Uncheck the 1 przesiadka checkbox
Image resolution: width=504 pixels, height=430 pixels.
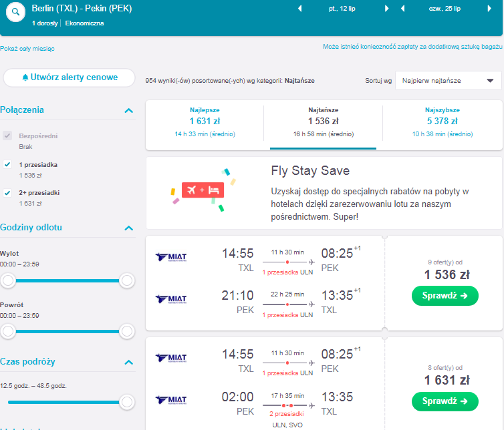point(7,164)
